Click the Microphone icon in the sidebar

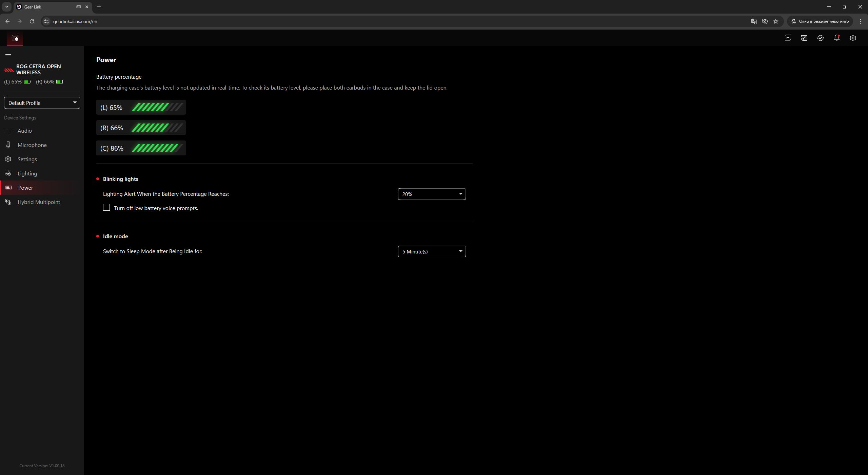(8, 145)
